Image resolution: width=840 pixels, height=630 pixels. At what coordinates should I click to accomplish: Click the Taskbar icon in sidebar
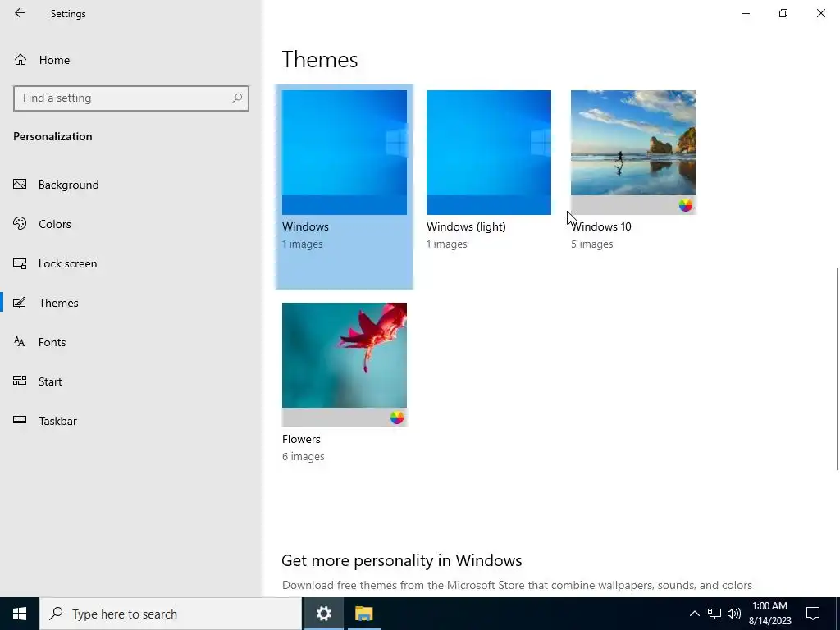pos(20,420)
